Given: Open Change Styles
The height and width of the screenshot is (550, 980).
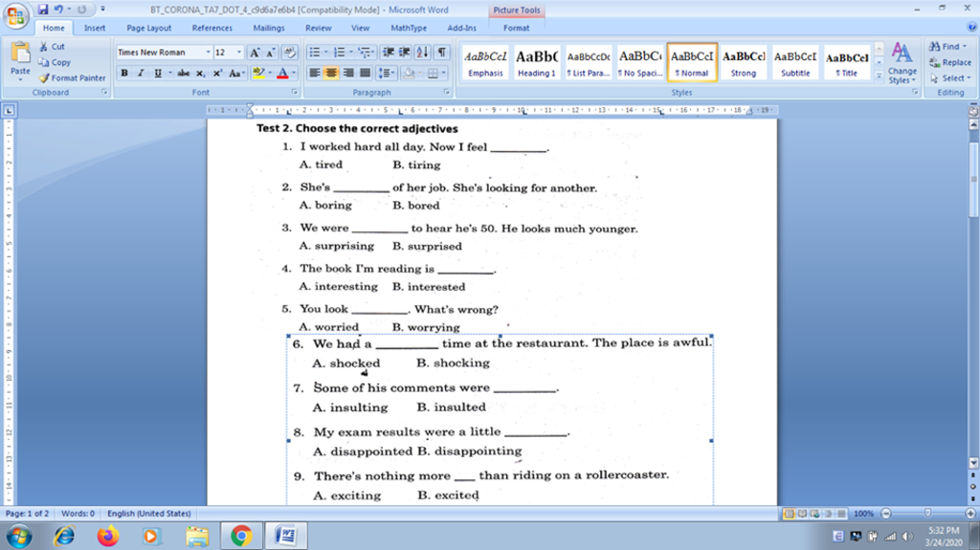Looking at the screenshot, I should pos(902,63).
